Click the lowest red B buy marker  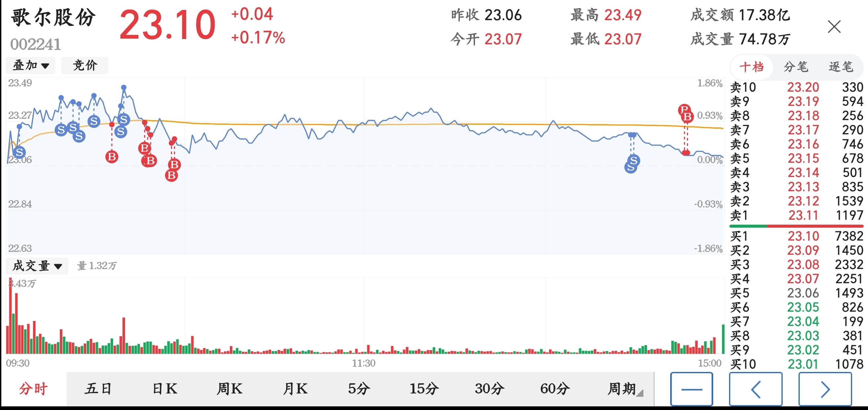pos(171,175)
